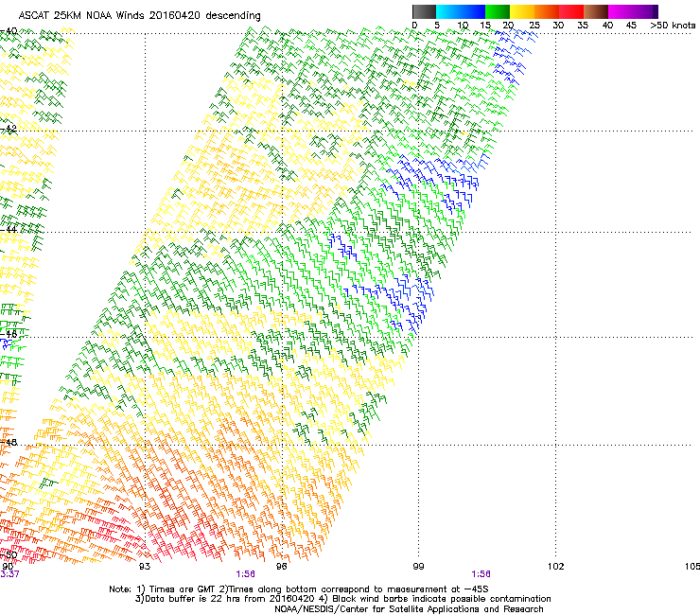Click the gray 0–5 knot legend segment
The width and height of the screenshot is (700, 615).
click(x=424, y=11)
